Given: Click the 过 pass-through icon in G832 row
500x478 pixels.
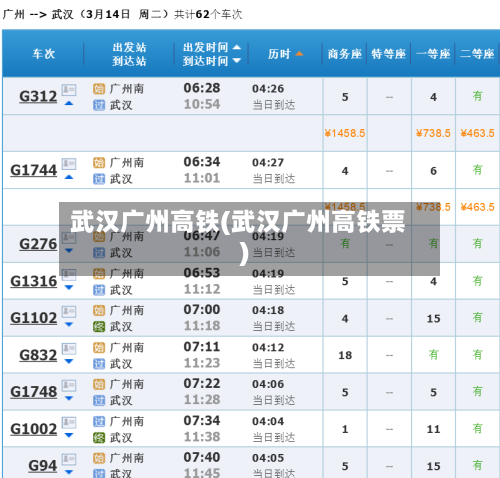Looking at the screenshot, I should 99,364.
